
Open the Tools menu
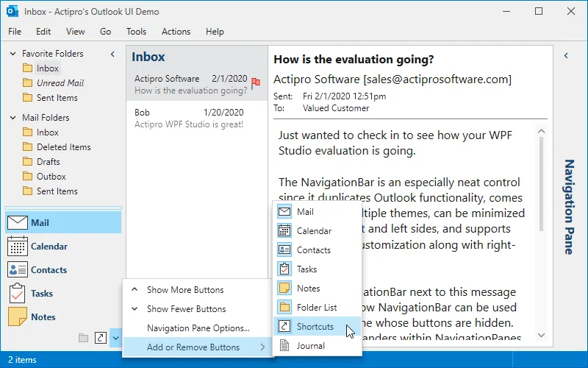click(136, 32)
